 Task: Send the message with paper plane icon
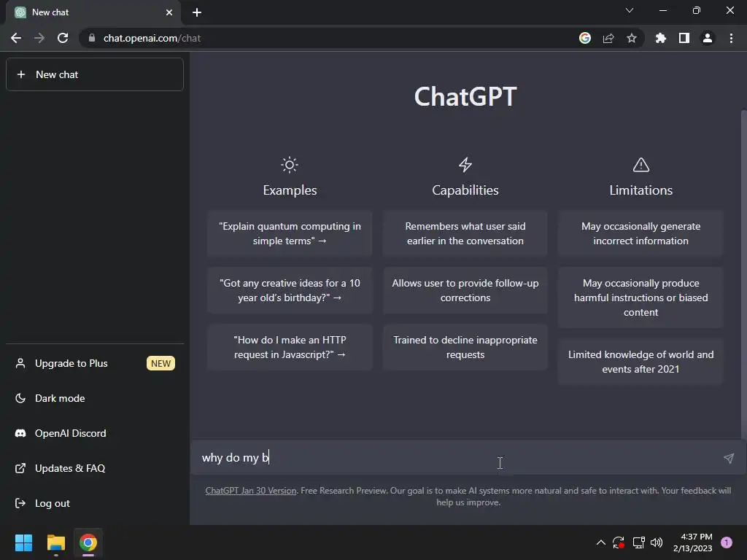[x=729, y=458]
